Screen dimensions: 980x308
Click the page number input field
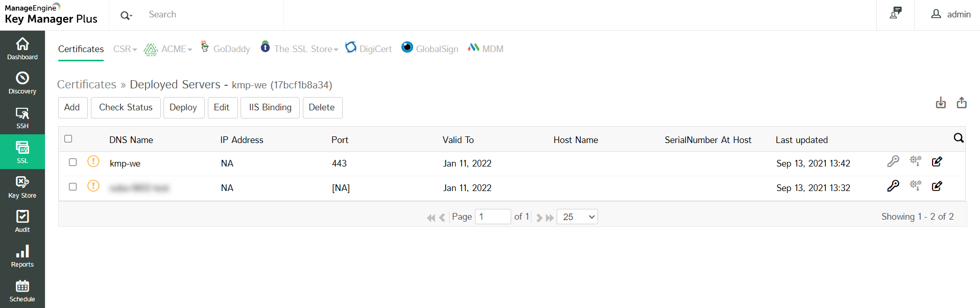pyautogui.click(x=492, y=217)
